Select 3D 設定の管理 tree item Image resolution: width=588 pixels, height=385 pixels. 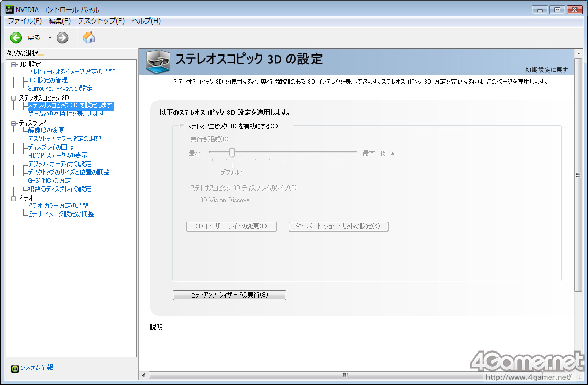pyautogui.click(x=48, y=80)
